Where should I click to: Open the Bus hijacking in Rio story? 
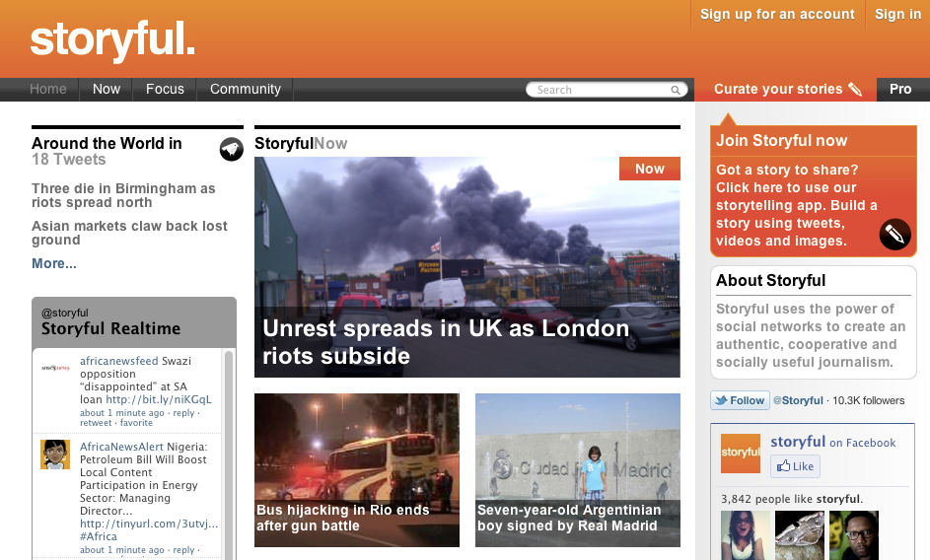[x=356, y=470]
